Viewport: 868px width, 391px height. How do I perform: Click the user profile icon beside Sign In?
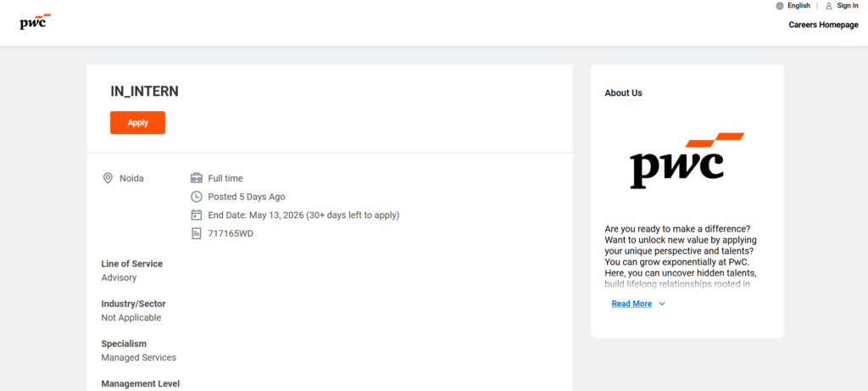(x=828, y=6)
